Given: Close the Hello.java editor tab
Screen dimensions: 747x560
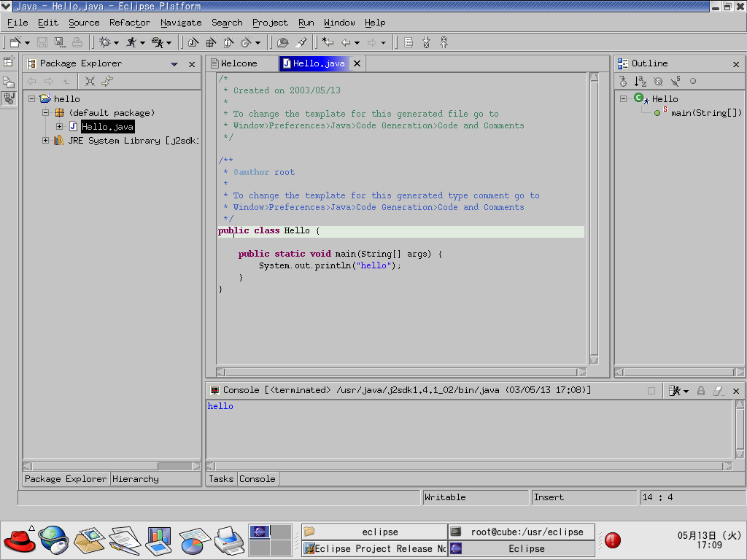Looking at the screenshot, I should pos(357,63).
